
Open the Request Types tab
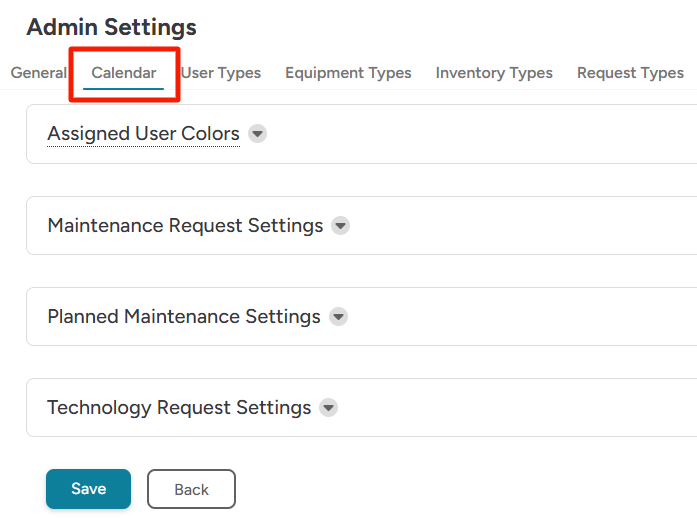pos(630,73)
